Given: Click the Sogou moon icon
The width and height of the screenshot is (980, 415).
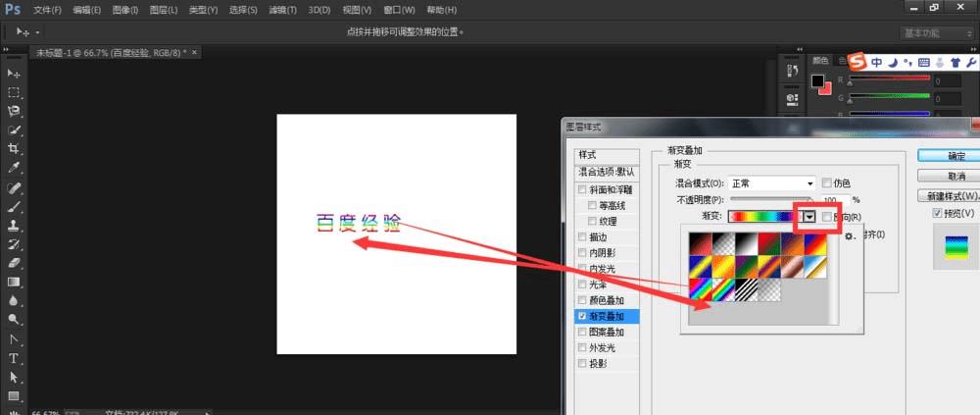Looking at the screenshot, I should click(894, 62).
